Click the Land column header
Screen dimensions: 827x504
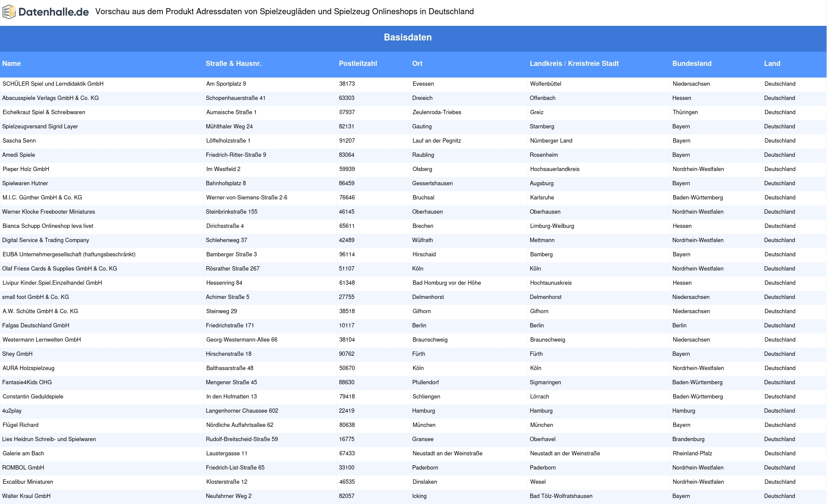pos(772,64)
